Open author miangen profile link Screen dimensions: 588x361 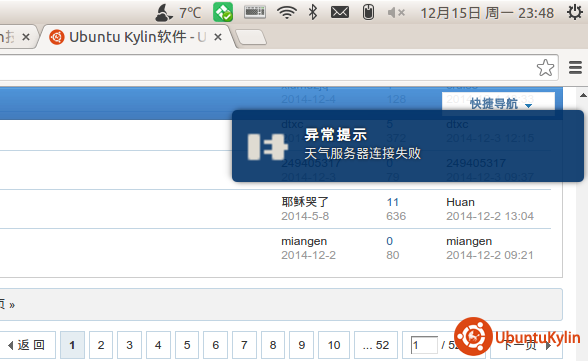click(304, 241)
